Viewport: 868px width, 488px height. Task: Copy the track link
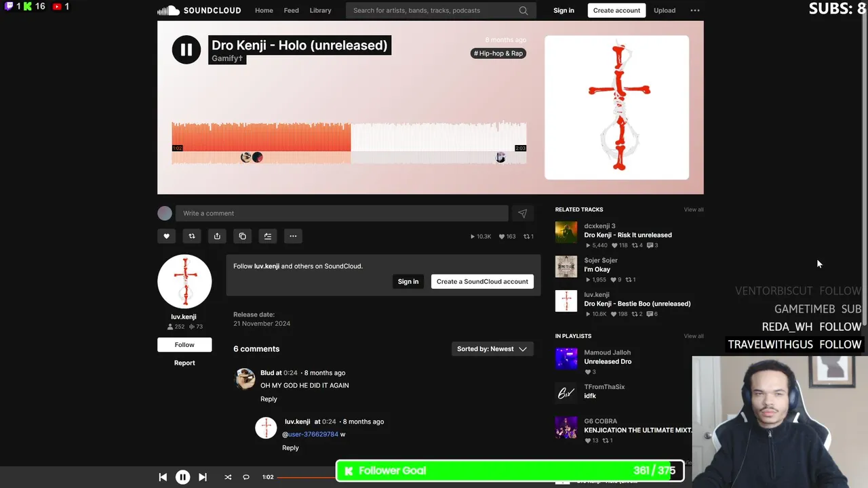[x=242, y=236]
